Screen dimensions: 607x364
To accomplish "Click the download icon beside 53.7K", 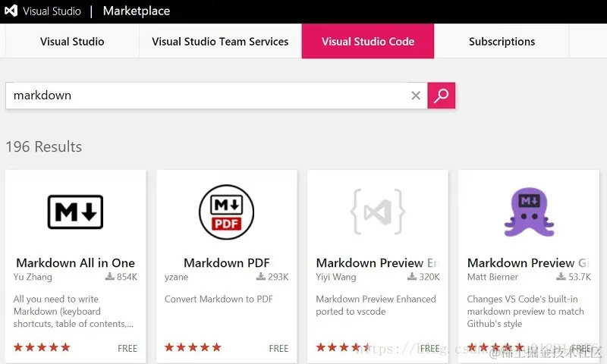I will [x=561, y=276].
